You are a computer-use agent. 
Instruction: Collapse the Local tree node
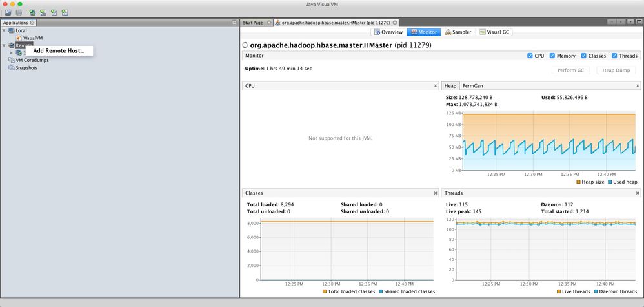point(4,31)
